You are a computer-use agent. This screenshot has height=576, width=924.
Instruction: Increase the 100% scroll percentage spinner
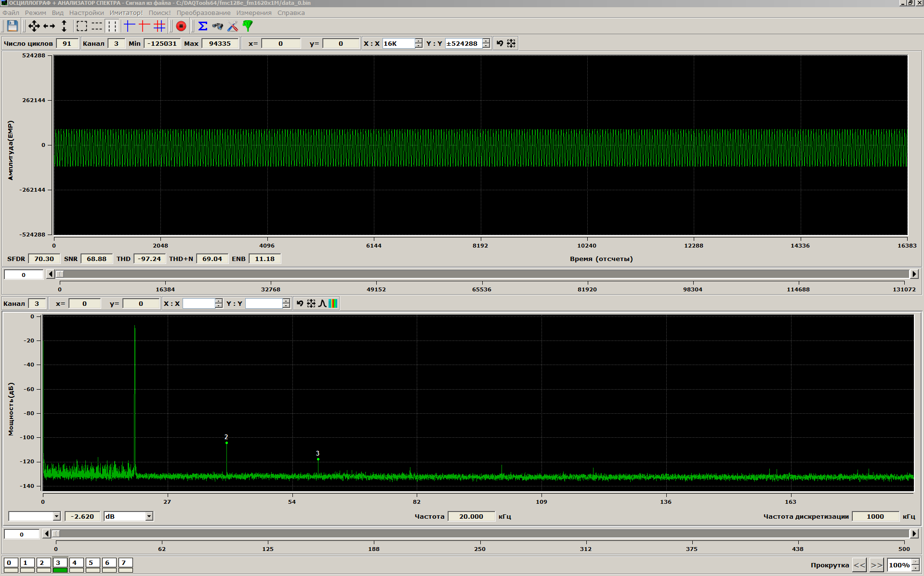[915, 562]
